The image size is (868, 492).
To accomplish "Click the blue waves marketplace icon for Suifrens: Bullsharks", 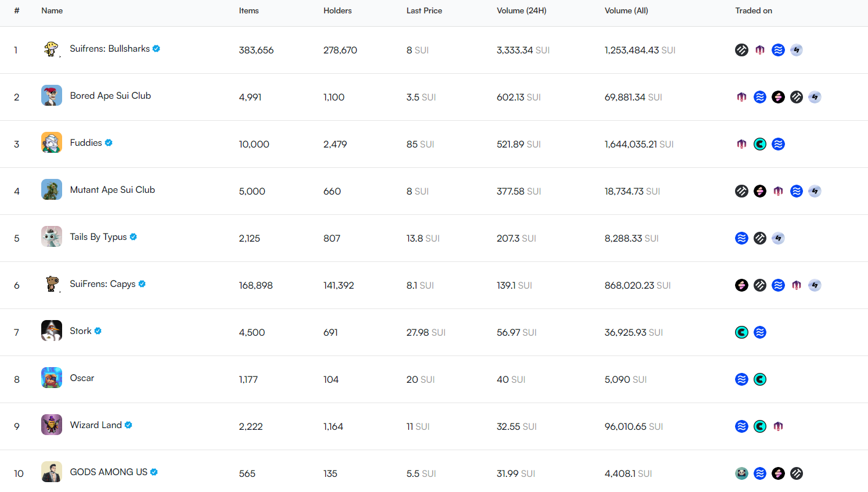I will [x=778, y=50].
